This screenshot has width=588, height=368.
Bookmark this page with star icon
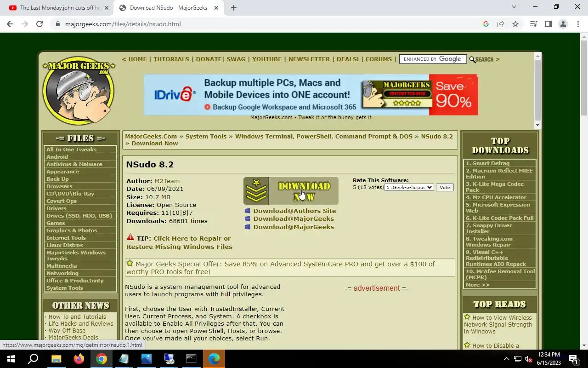[x=515, y=24]
